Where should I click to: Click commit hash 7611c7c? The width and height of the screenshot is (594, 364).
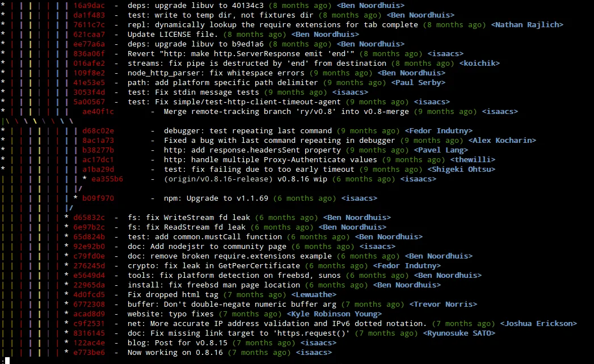pos(89,25)
